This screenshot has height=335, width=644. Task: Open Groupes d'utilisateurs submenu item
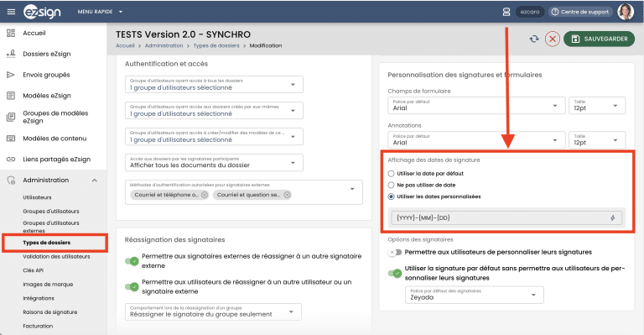click(x=51, y=212)
